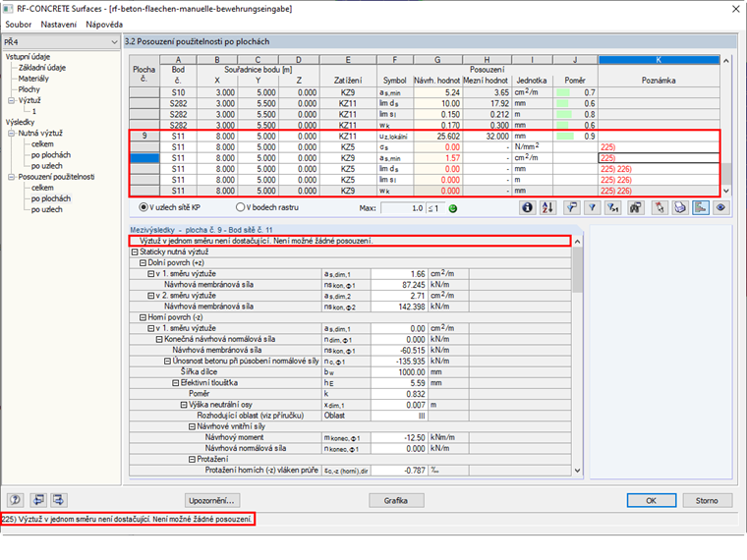Collapse the 'Dolní povrch (+z)' group

click(x=143, y=263)
